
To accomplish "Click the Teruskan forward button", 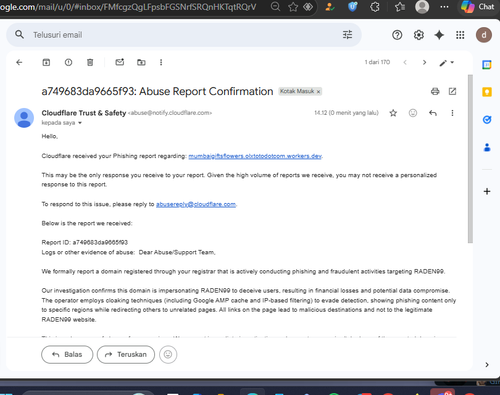I will coord(126,354).
